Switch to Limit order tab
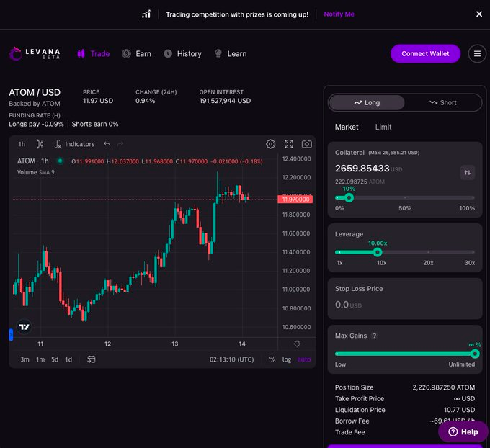This screenshot has height=448, width=490. pos(383,127)
